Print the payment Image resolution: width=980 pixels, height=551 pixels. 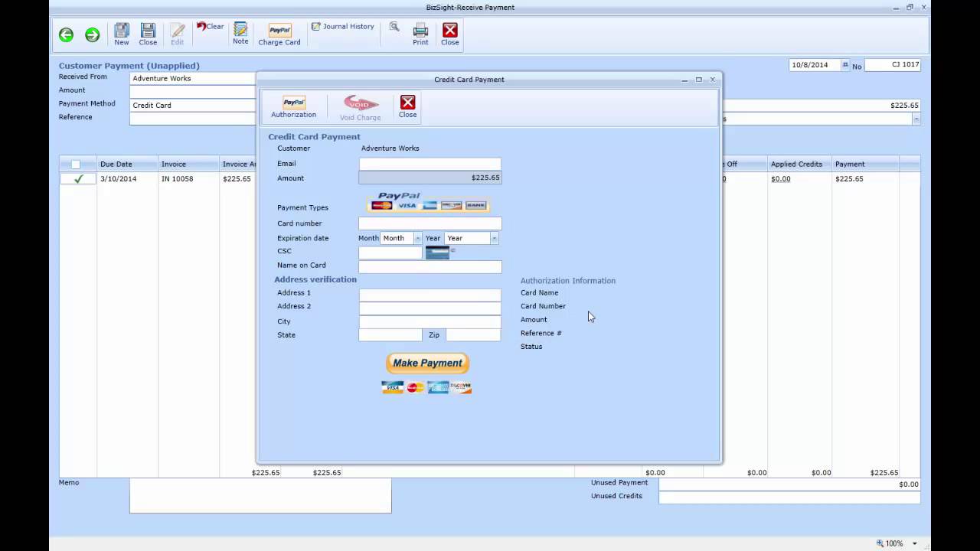coord(420,34)
